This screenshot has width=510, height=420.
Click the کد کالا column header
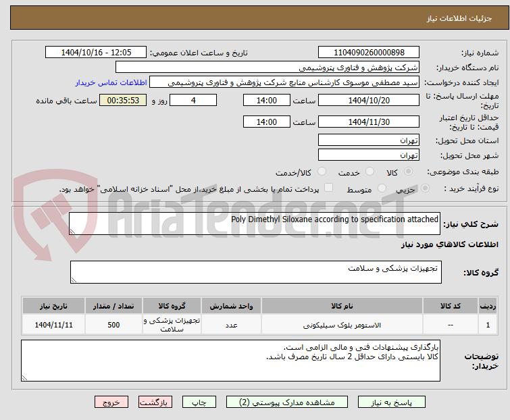point(451,306)
